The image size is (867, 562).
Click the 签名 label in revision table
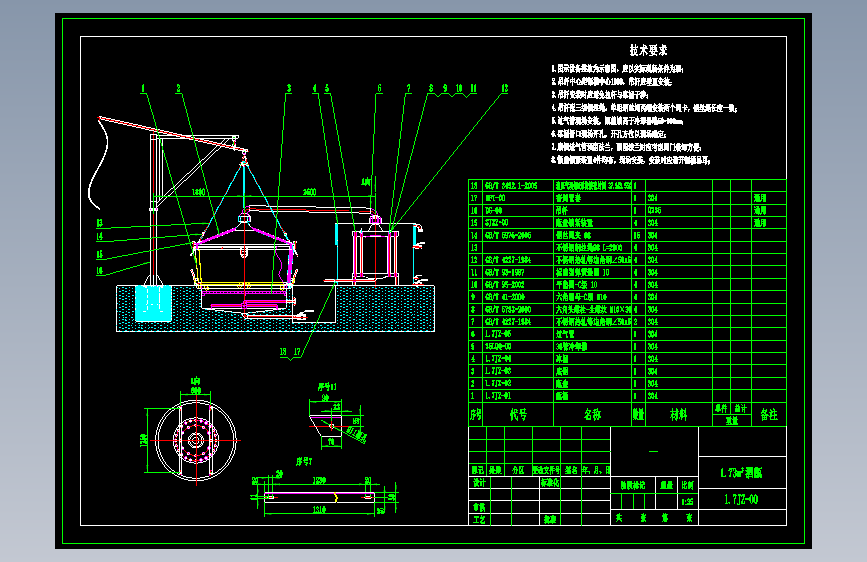pyautogui.click(x=571, y=470)
